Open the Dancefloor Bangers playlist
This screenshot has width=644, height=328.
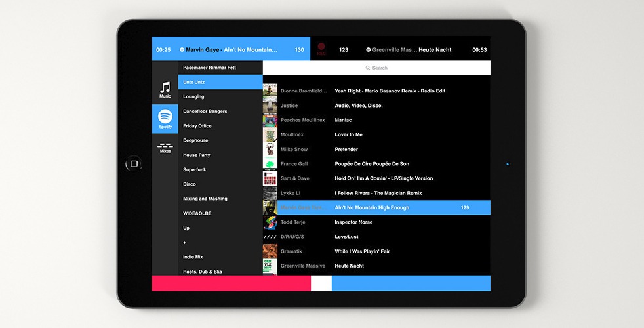tap(220, 111)
